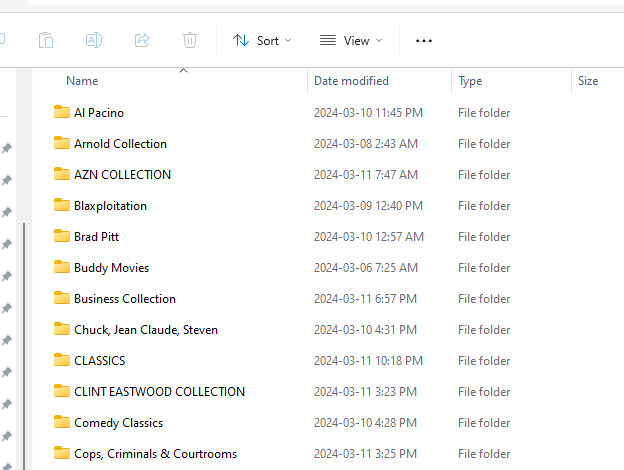
Task: Click the Size column header
Action: coord(588,81)
